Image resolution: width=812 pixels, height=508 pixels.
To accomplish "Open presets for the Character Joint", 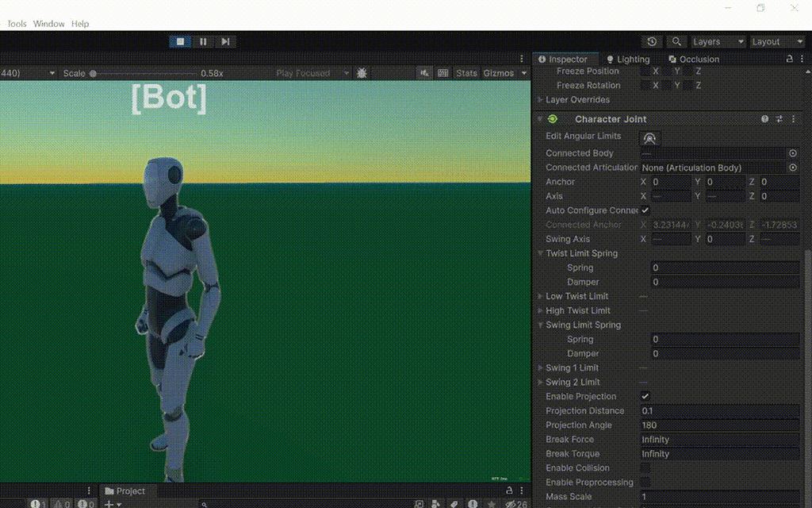I will pyautogui.click(x=778, y=118).
